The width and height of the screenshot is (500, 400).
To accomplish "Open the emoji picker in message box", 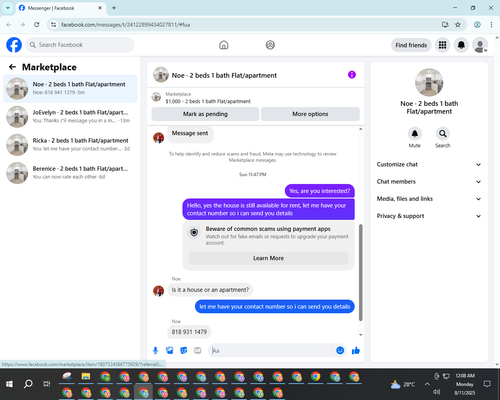I will 340,350.
